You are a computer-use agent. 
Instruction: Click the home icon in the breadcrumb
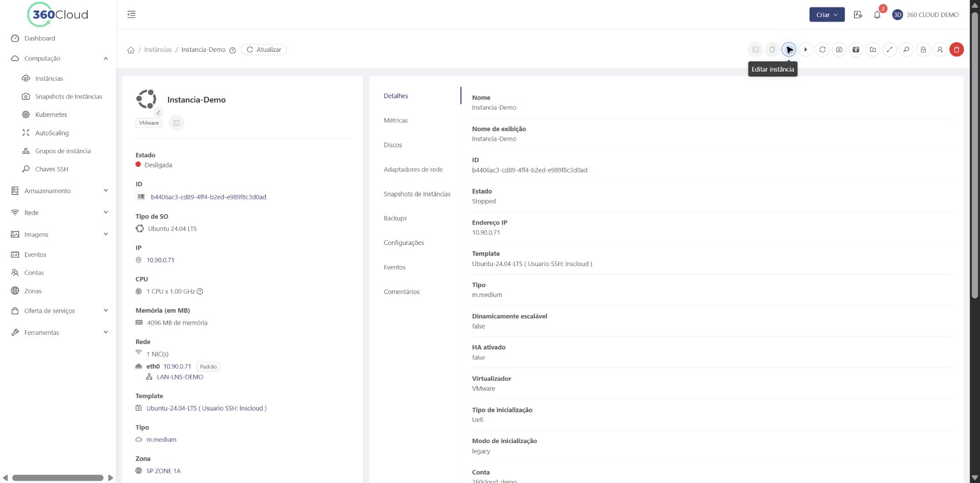(x=131, y=50)
